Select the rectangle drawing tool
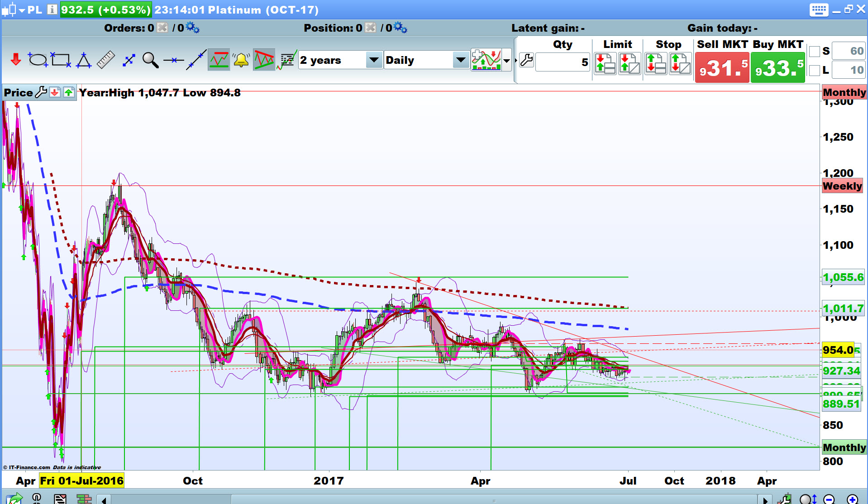The image size is (868, 504). (61, 60)
